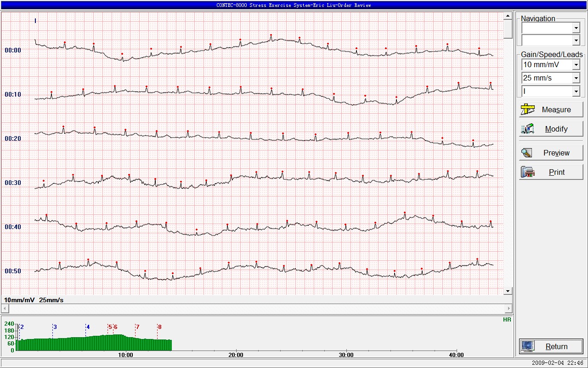This screenshot has height=368, width=588.
Task: Open the first Navigation dropdown
Action: coord(576,29)
